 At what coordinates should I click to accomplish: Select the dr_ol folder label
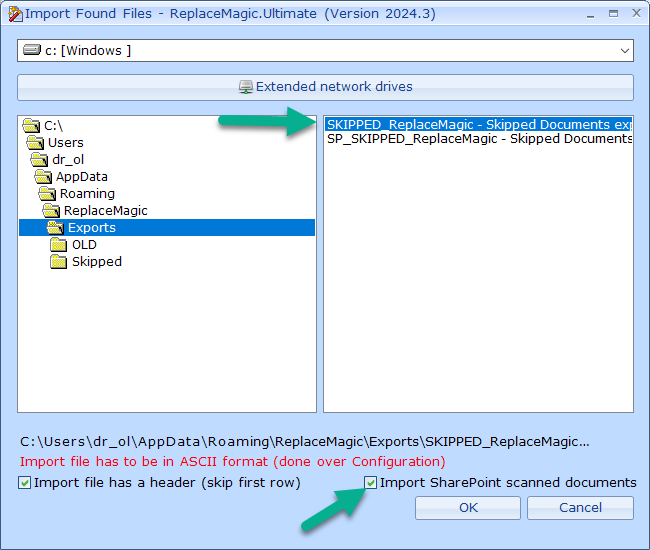[68, 160]
